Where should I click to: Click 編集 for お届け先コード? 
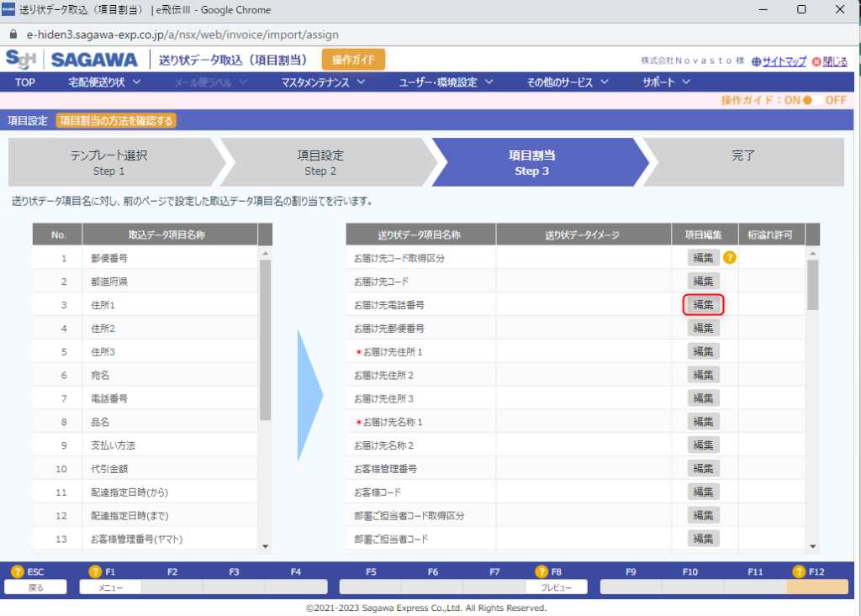click(x=704, y=281)
